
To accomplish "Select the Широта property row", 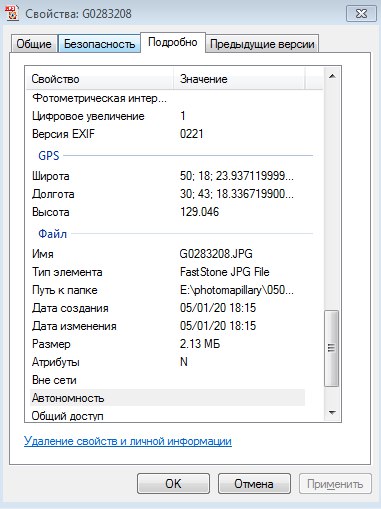I will click(167, 176).
